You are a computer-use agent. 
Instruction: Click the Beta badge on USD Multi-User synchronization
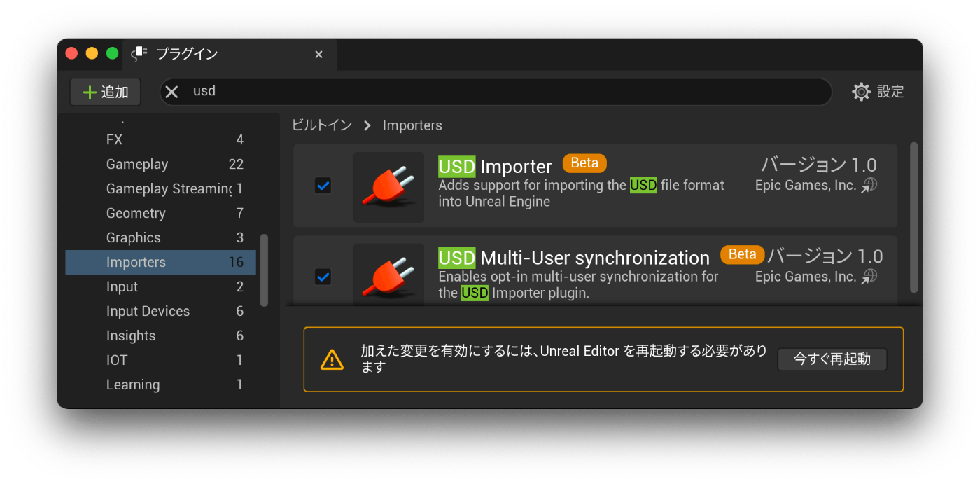(x=742, y=254)
